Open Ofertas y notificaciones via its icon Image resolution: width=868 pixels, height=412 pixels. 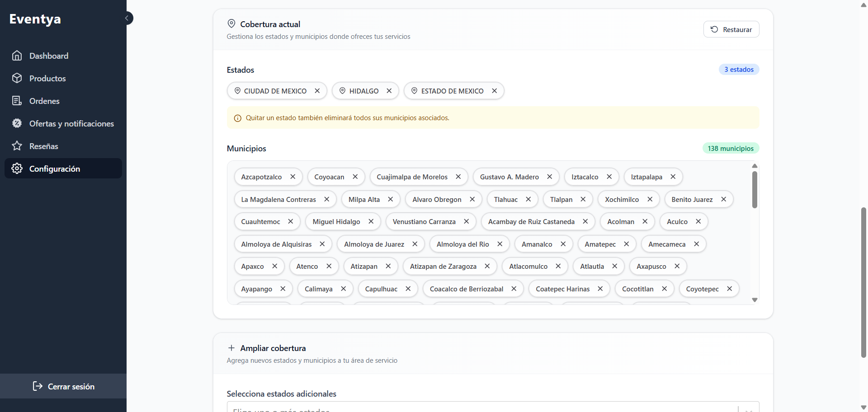point(17,123)
